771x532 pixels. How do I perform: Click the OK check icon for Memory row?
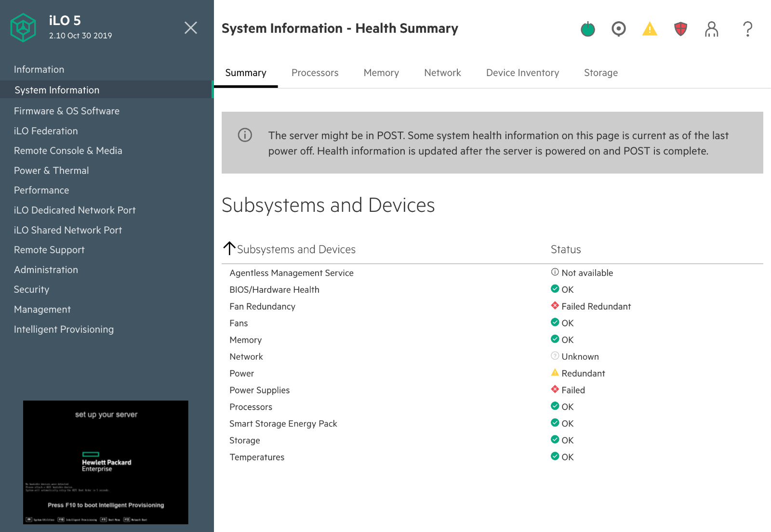tap(555, 339)
